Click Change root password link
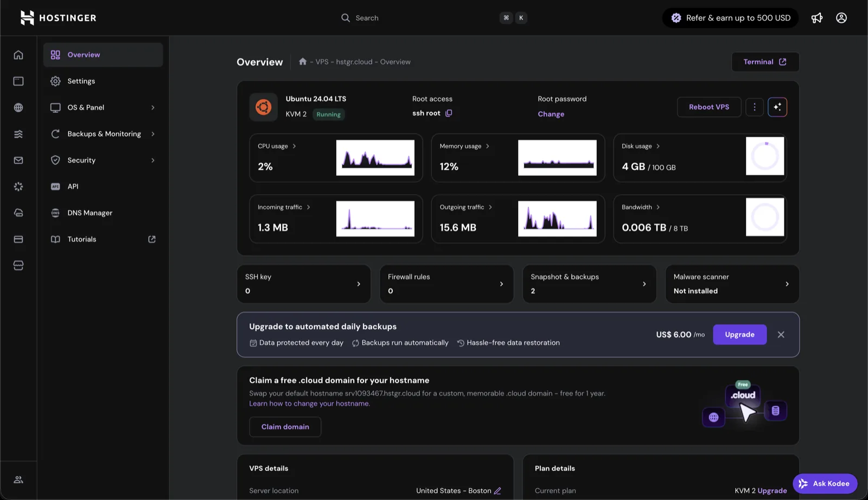This screenshot has width=868, height=500. 551,114
